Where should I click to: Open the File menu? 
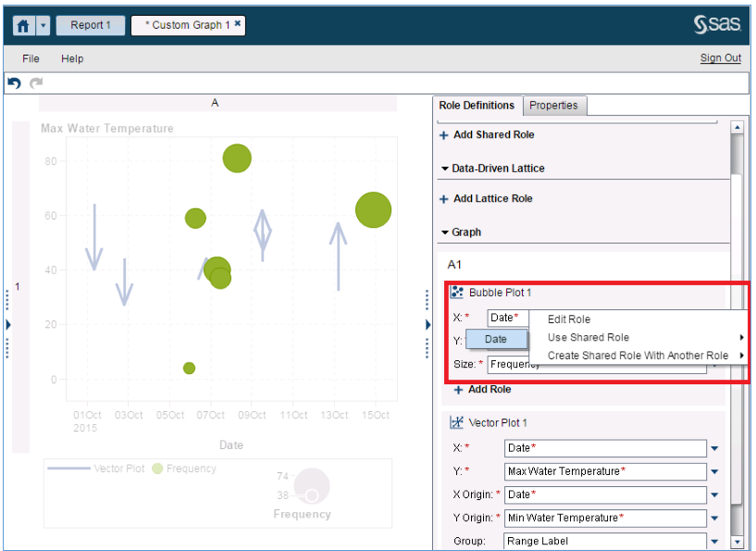click(x=31, y=58)
